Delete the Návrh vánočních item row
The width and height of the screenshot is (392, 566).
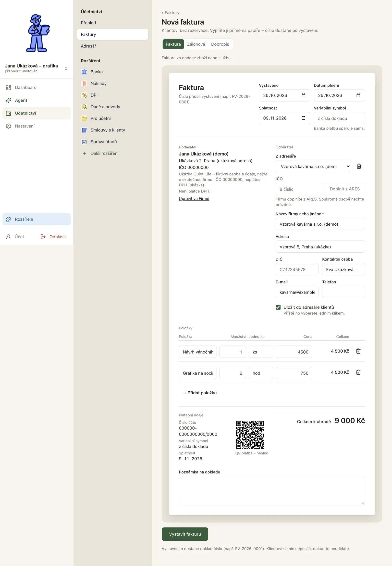(358, 351)
